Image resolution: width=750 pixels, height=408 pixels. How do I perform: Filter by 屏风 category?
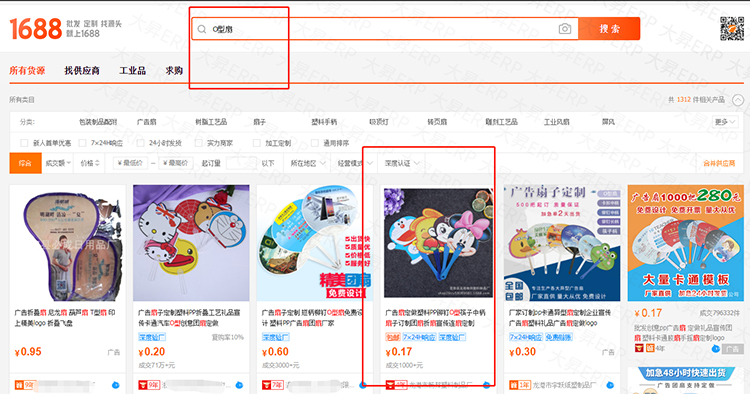608,122
